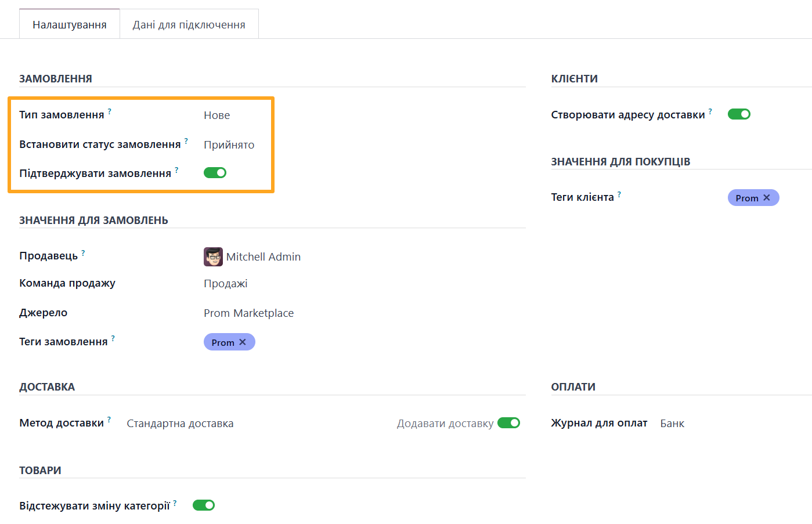Viewport: 812px width, 524px height.
Task: Click the help icon beside "Тип замовлення"
Action: click(x=109, y=111)
